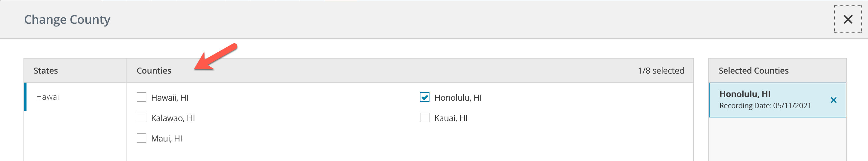Click the "Kalawao, HI" label text
868x161 pixels.
tap(173, 118)
